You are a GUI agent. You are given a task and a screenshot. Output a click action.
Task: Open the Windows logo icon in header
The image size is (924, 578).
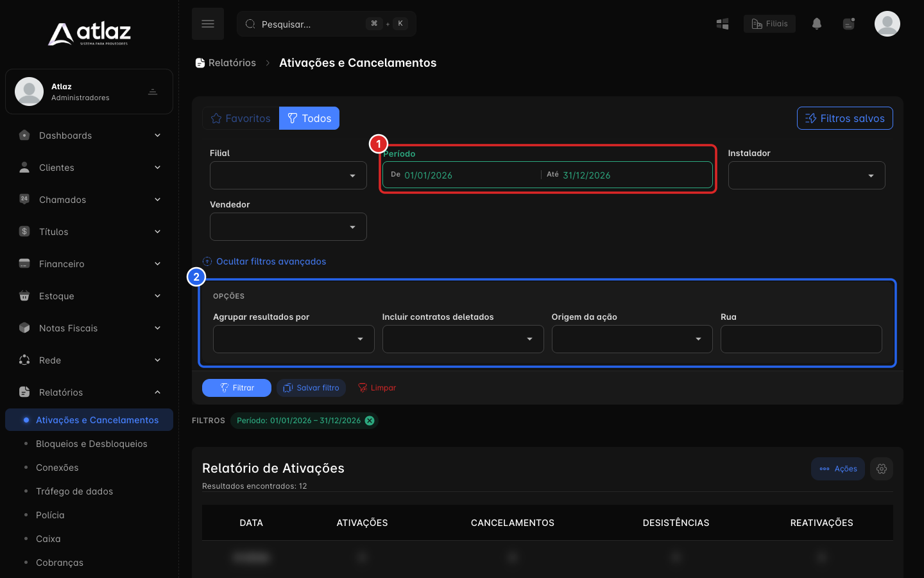tap(723, 24)
